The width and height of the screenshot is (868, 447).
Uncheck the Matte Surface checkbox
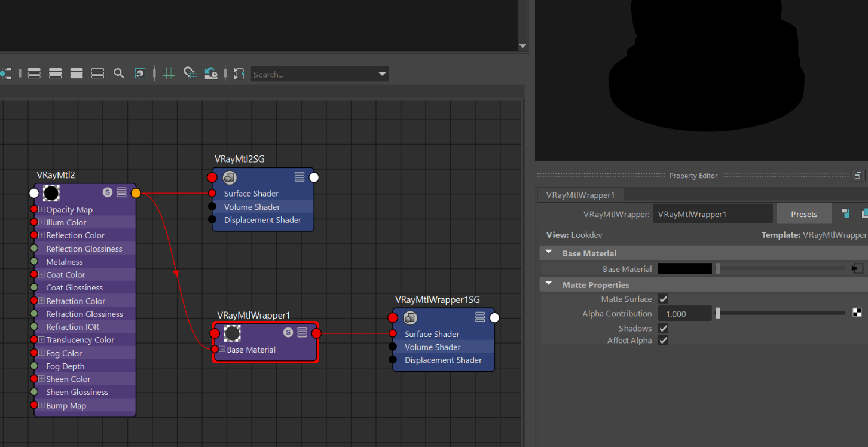point(663,299)
